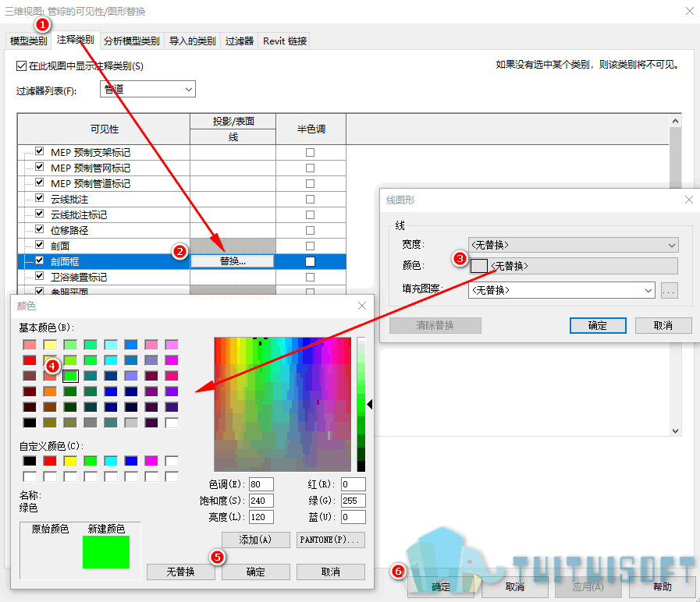Pick the orange basic color swatch

tap(50, 391)
